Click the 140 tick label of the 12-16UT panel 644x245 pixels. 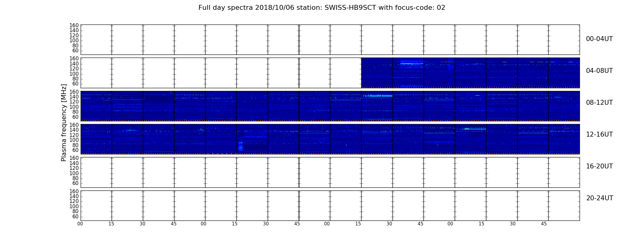(74, 130)
